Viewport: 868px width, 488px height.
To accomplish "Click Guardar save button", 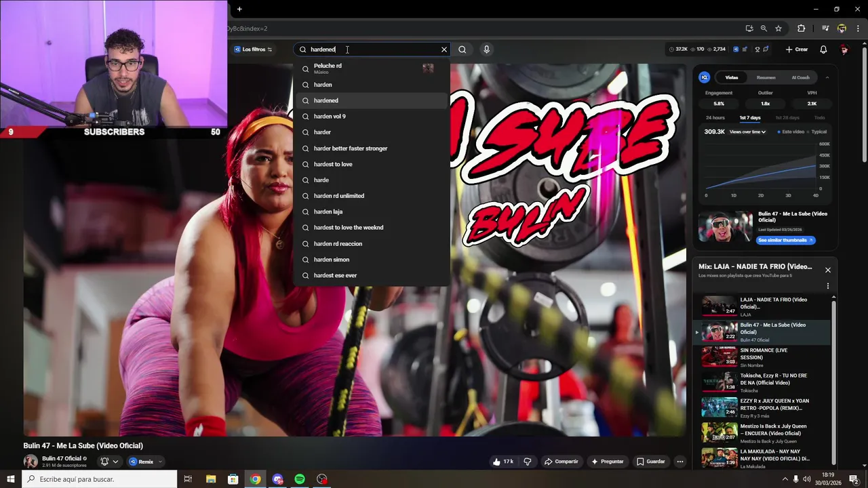I will tap(650, 462).
